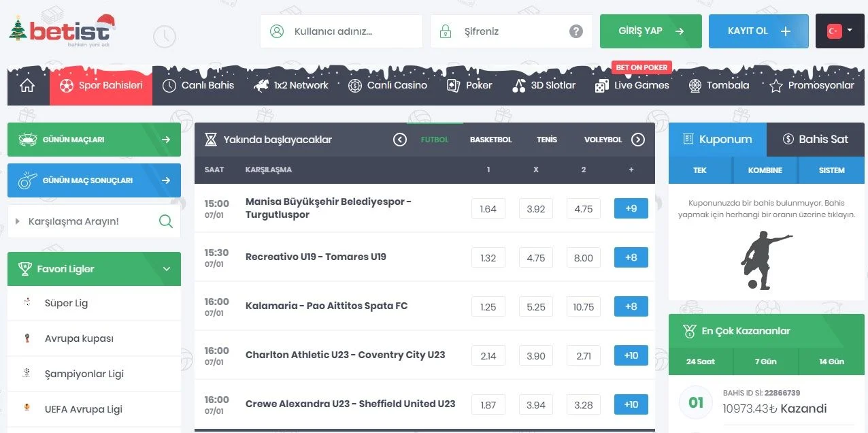The image size is (868, 433).
Task: Click the padlock icon in the password field
Action: [x=446, y=31]
